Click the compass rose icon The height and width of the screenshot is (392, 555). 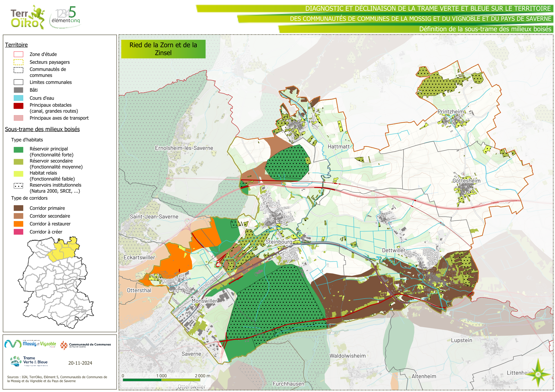pyautogui.click(x=538, y=375)
